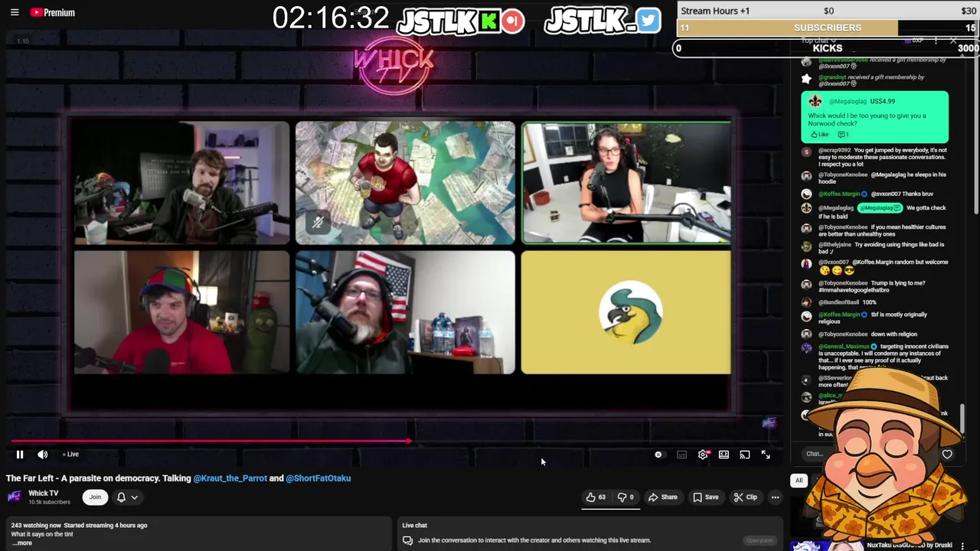Click the Kick logo in overlay
This screenshot has width=980, height=551.
pos(488,21)
